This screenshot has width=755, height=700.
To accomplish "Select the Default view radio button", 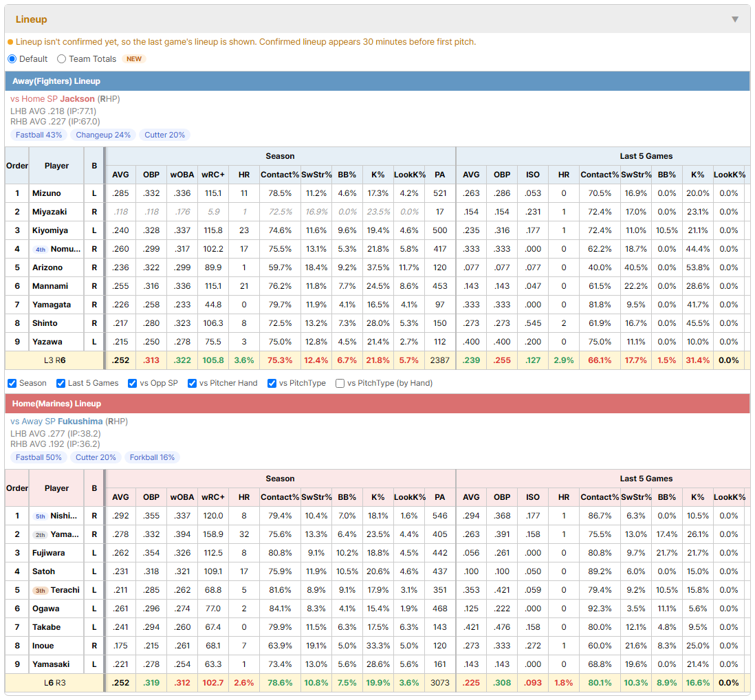I will click(x=12, y=58).
